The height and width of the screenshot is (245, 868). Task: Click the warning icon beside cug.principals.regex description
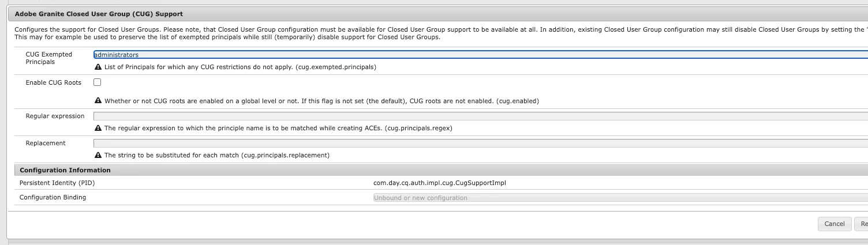pyautogui.click(x=98, y=128)
